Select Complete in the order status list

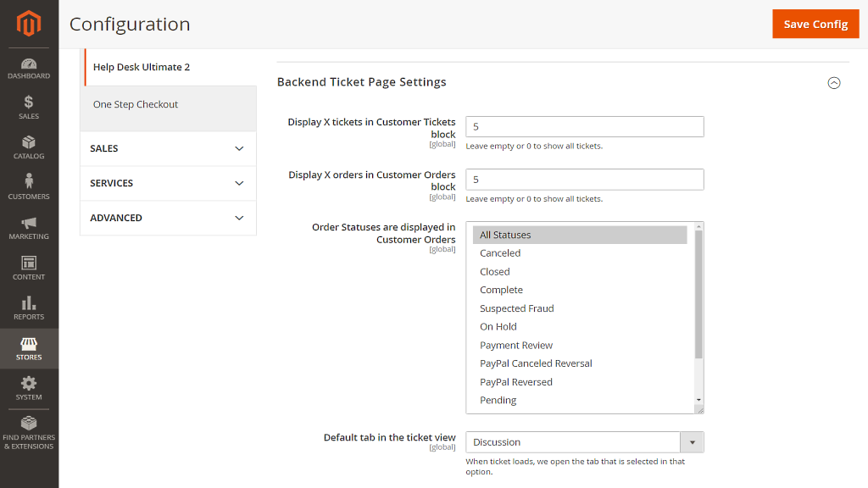pyautogui.click(x=580, y=290)
